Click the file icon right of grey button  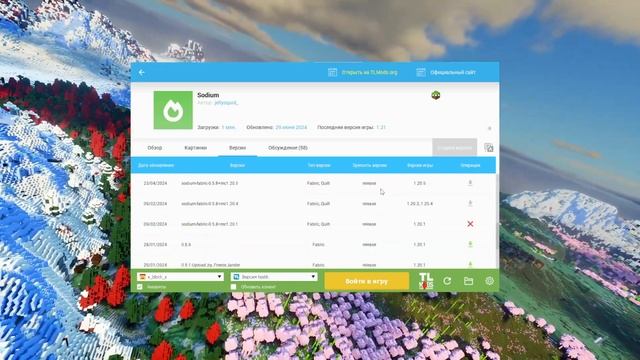pyautogui.click(x=489, y=147)
